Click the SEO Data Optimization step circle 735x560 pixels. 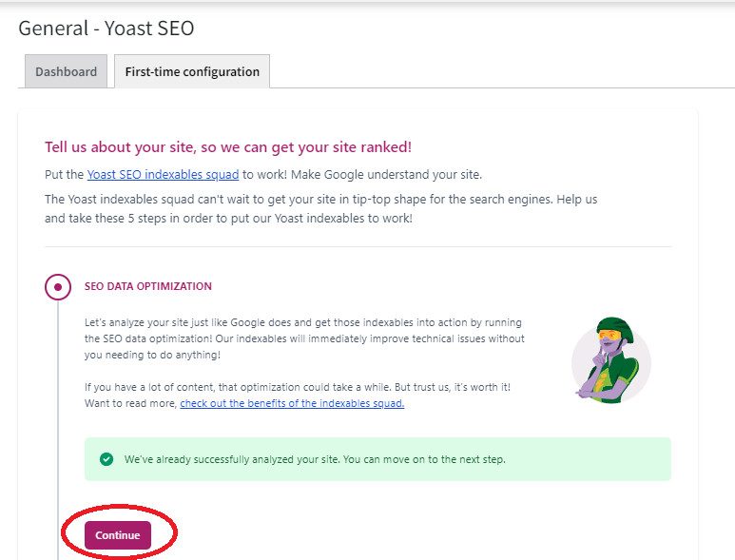coord(58,286)
